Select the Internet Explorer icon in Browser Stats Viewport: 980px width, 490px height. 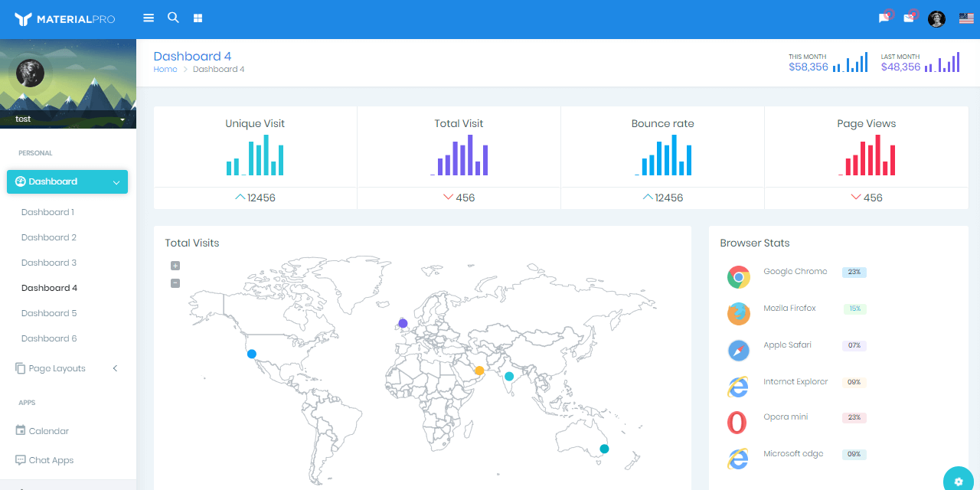(737, 387)
